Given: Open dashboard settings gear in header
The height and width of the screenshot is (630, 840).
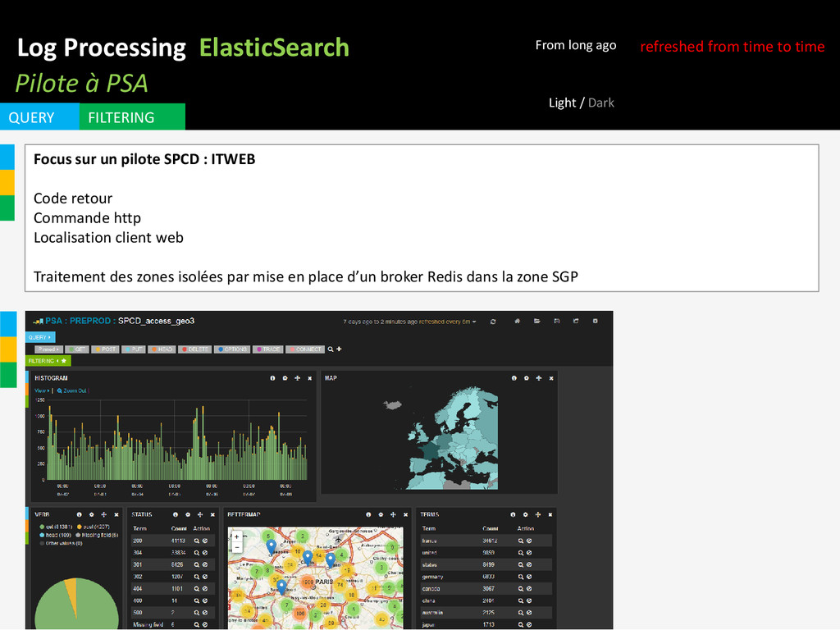Looking at the screenshot, I should point(596,321).
